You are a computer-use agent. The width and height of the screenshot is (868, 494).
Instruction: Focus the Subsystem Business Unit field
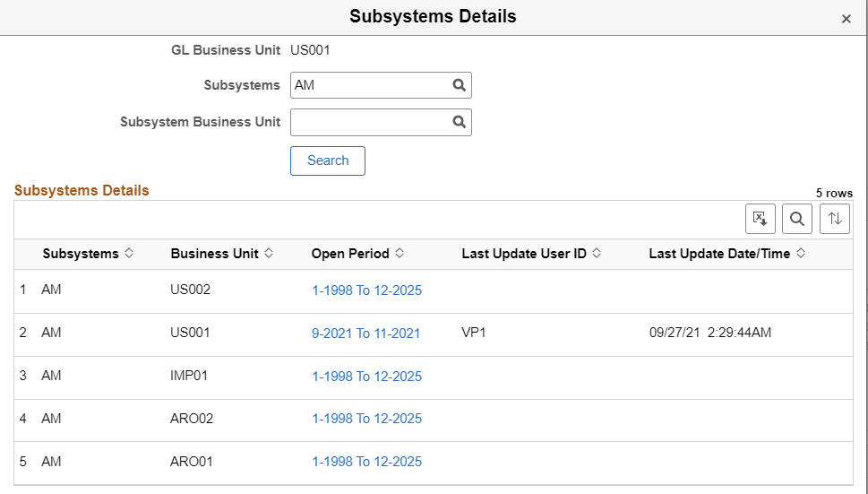point(381,122)
